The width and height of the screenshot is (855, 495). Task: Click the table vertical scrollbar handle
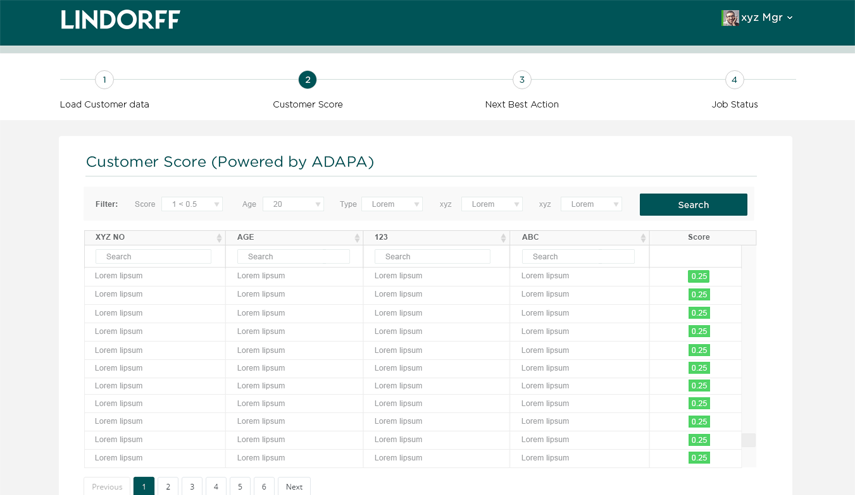(x=748, y=440)
